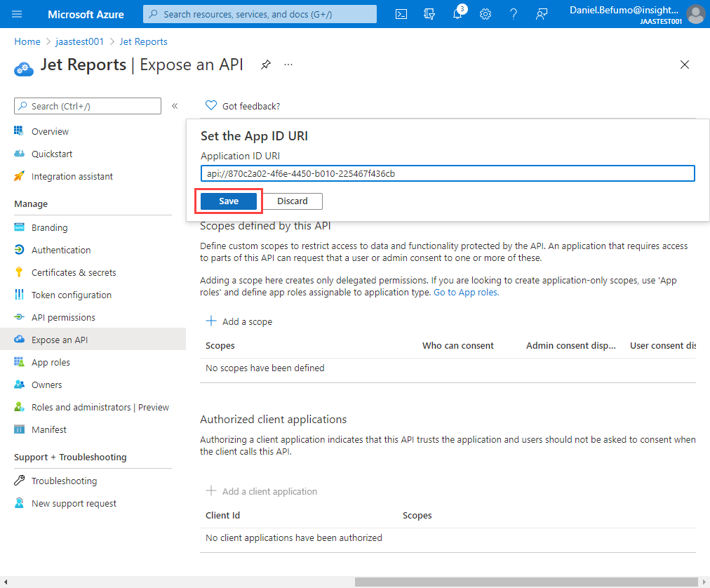The width and height of the screenshot is (710, 588).
Task: Focus the sidebar Search (Ctrl+/) box
Action: 88,106
